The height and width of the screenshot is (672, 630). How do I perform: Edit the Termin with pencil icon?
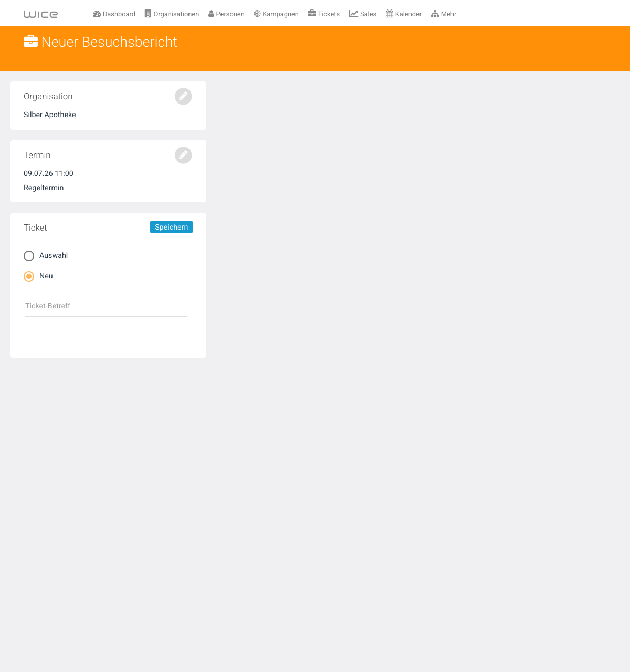click(183, 155)
